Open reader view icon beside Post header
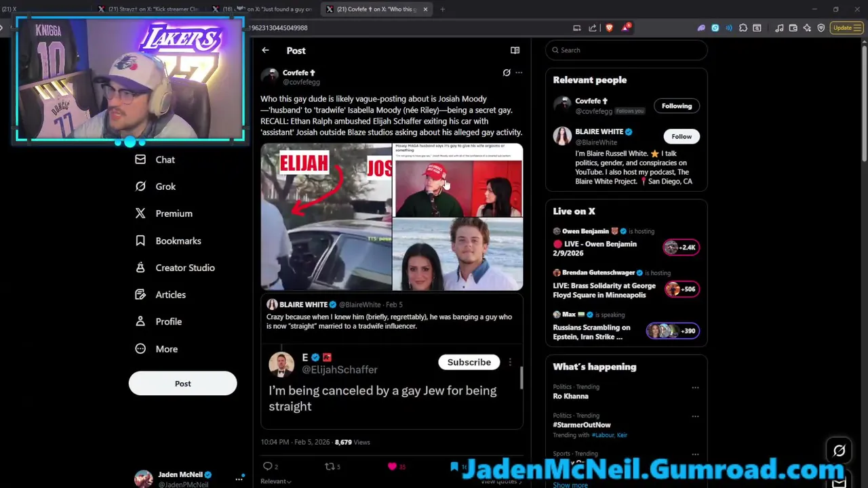Viewport: 868px width, 488px height. (515, 50)
